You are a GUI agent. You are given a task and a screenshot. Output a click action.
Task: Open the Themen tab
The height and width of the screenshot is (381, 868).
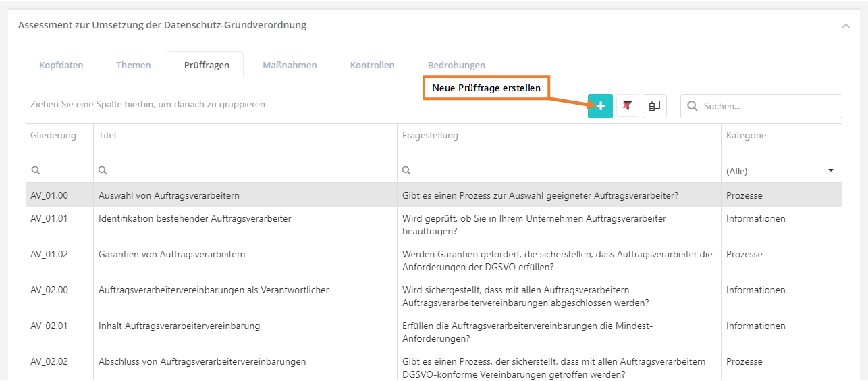[x=134, y=66]
